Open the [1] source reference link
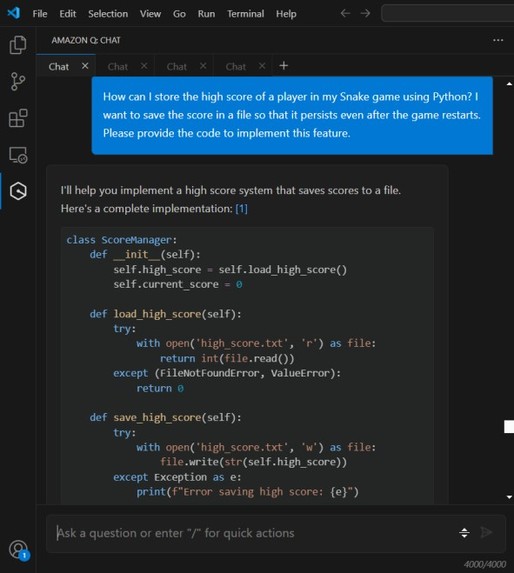The height and width of the screenshot is (573, 514). (241, 209)
